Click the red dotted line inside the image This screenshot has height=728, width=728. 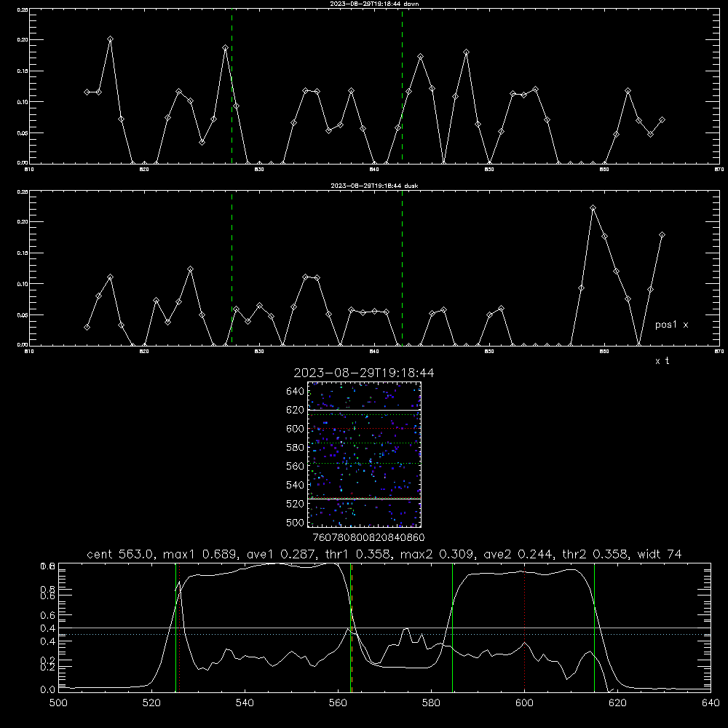pos(364,429)
